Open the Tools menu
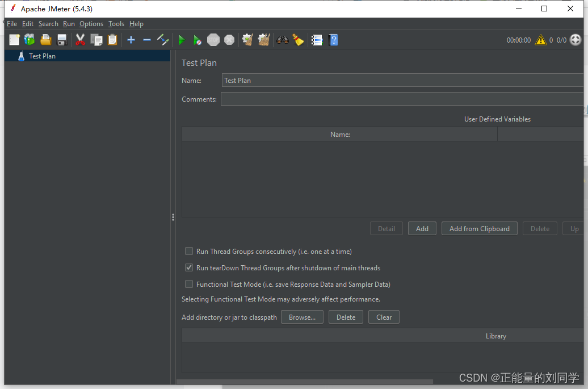 [116, 24]
